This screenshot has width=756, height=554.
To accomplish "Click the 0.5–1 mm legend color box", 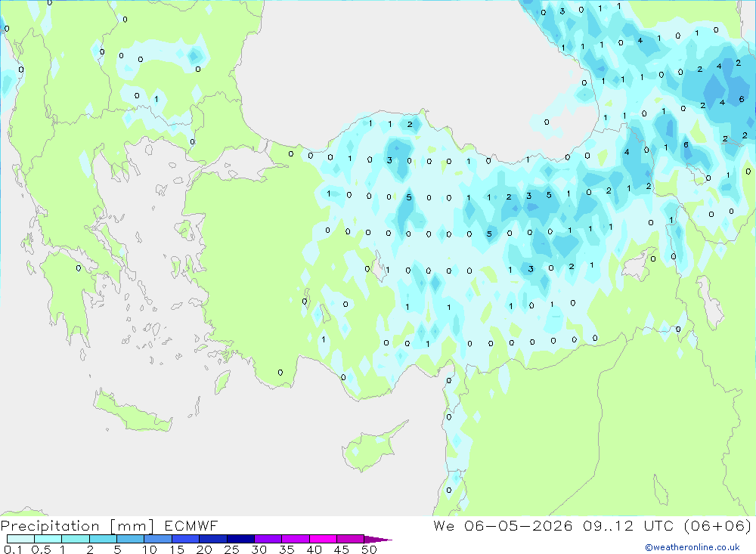I will coord(48,539).
